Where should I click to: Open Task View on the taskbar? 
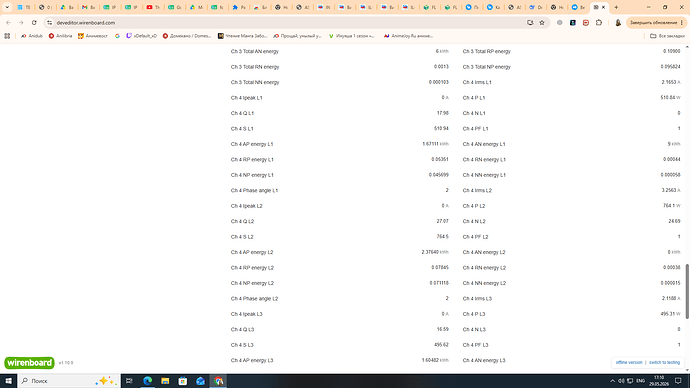click(129, 381)
